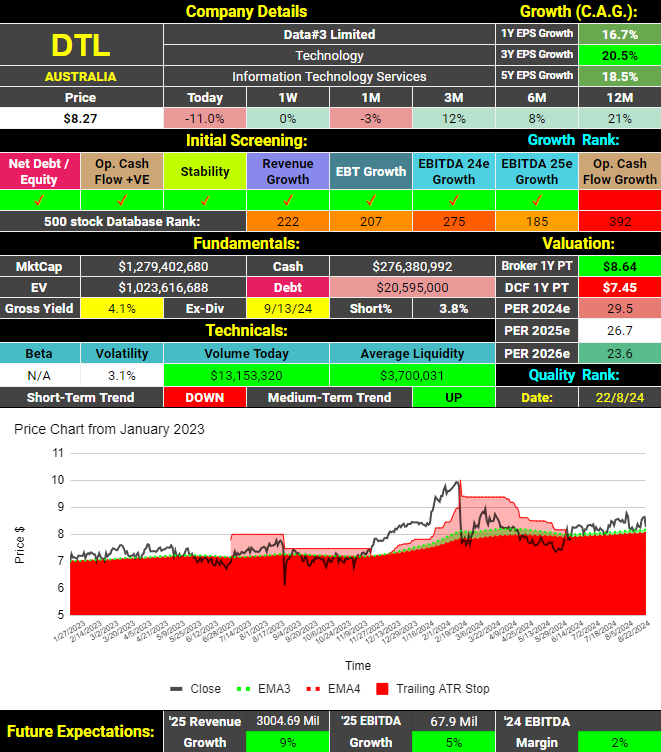This screenshot has width=661, height=752.
Task: Click the EBITDA 25e Growth header
Action: pyautogui.click(x=537, y=171)
